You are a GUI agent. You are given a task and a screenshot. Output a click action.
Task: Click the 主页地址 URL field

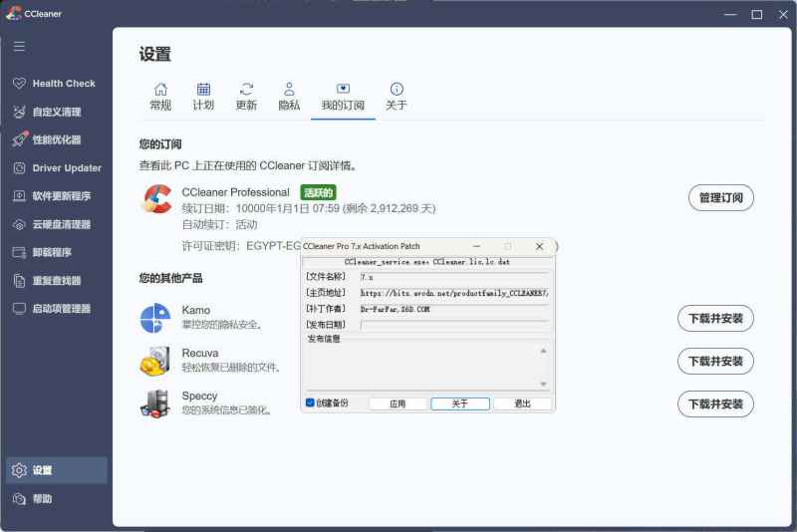coord(454,293)
